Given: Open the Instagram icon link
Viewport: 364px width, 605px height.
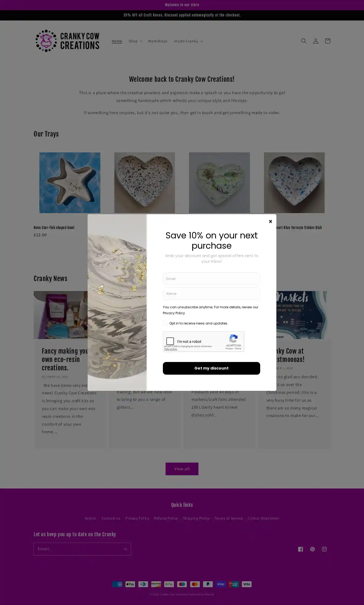Looking at the screenshot, I should point(324,549).
